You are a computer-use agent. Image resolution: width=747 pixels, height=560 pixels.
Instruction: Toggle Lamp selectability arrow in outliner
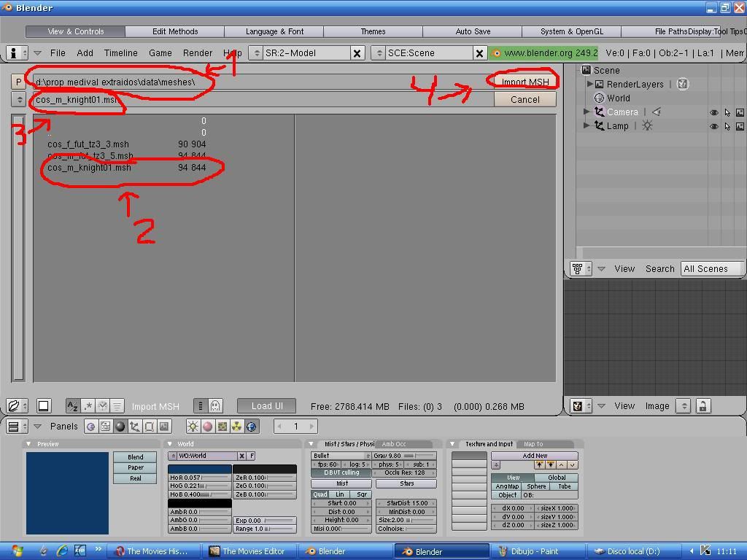[727, 127]
